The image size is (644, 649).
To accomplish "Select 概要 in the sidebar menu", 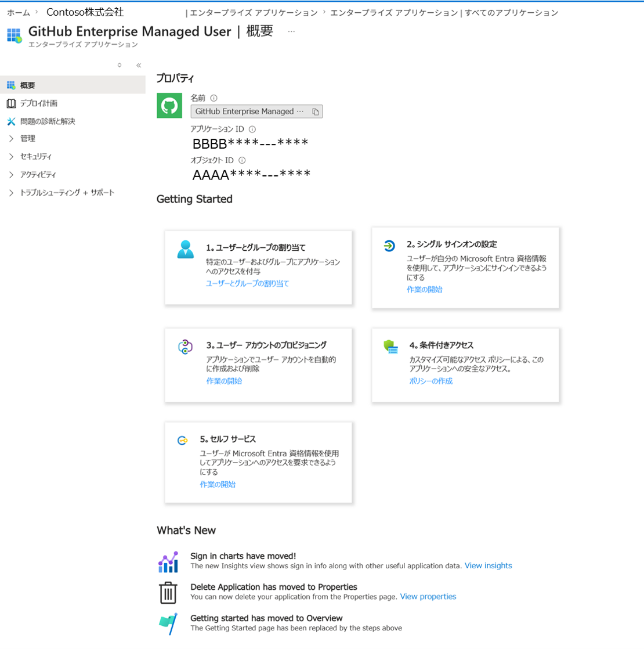I will pos(73,85).
